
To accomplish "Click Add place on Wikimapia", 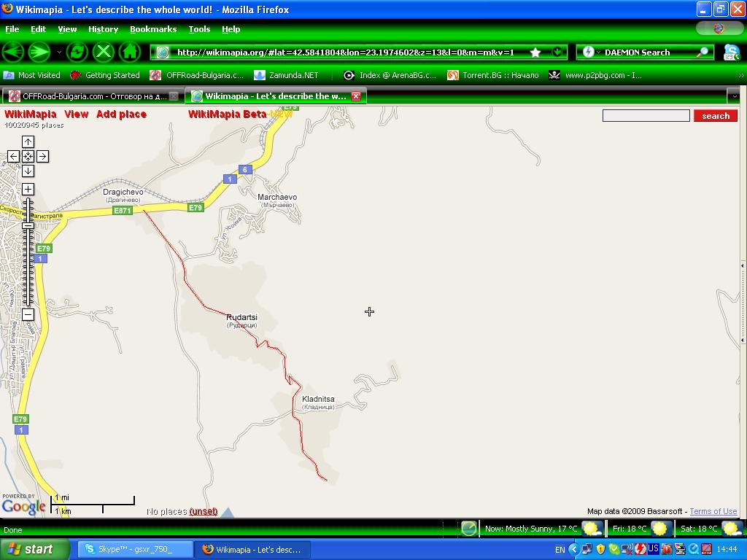I will [121, 114].
